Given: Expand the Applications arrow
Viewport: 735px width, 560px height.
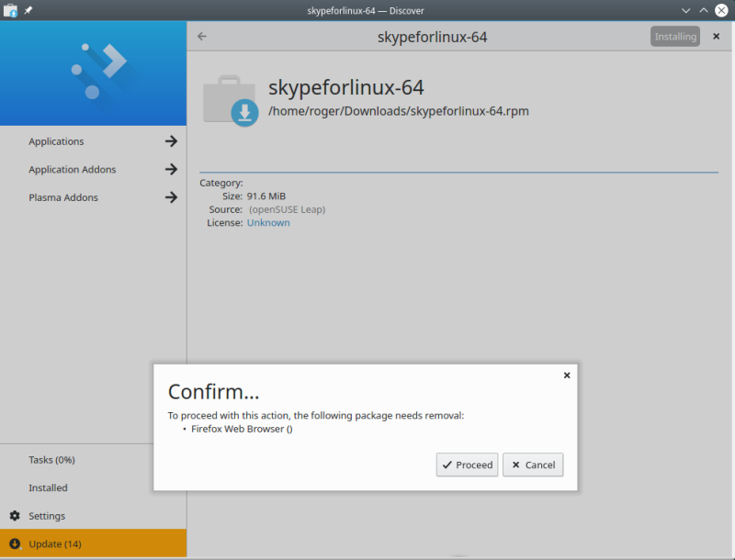Looking at the screenshot, I should (x=171, y=141).
